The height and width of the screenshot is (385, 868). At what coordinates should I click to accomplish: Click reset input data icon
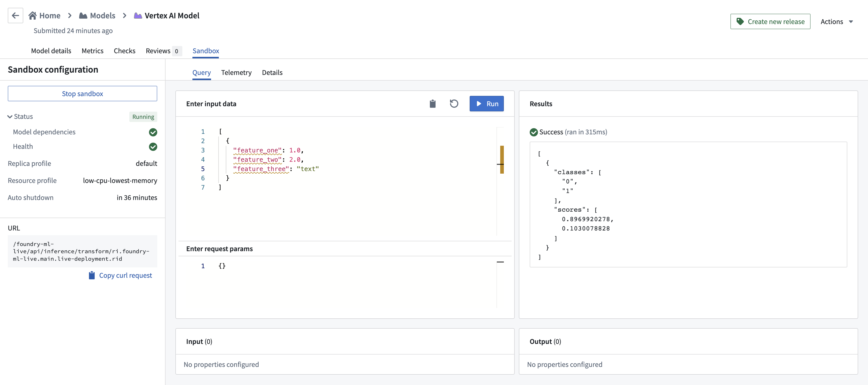point(454,104)
